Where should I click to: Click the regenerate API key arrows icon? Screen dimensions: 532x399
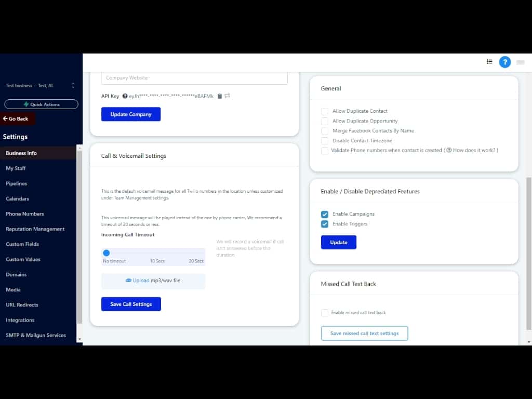pos(227,96)
